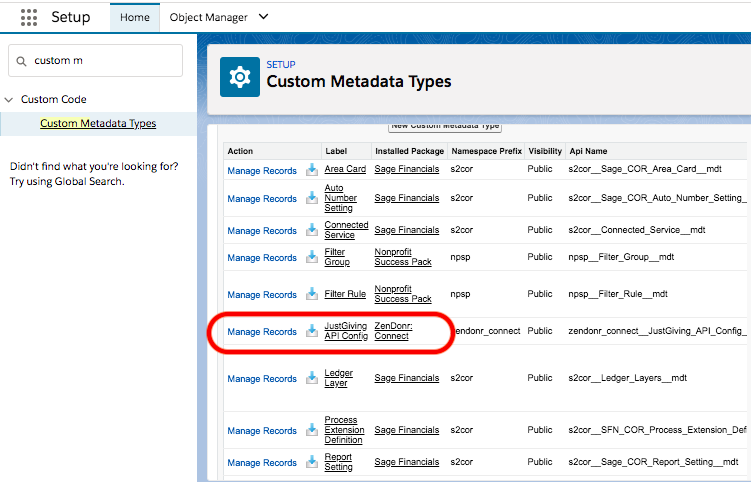Open the Ledger Layer label link

click(x=339, y=378)
